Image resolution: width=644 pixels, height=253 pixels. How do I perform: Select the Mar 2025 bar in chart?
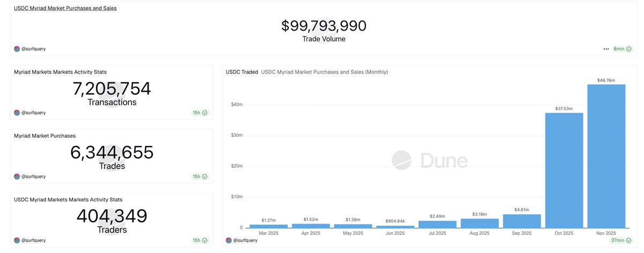268,226
